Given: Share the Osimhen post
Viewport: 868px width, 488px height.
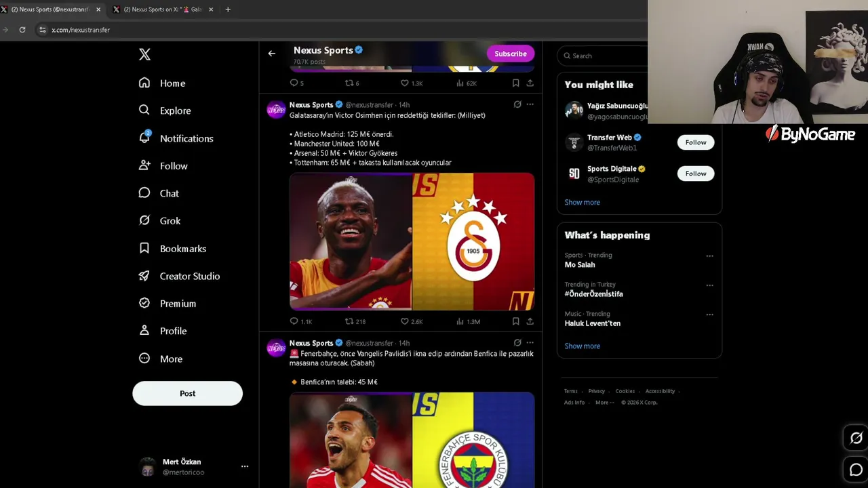Looking at the screenshot, I should [530, 321].
